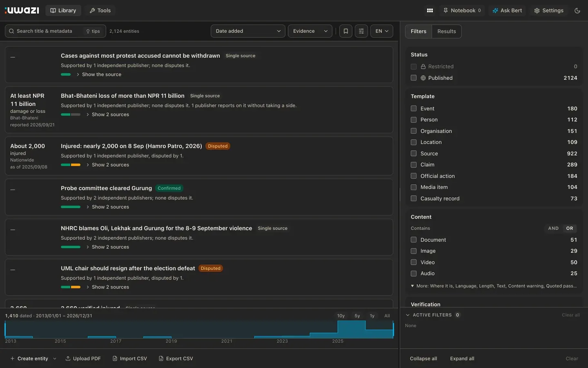Toggle dark mode moon icon
Screen dimensions: 588x368
577,11
